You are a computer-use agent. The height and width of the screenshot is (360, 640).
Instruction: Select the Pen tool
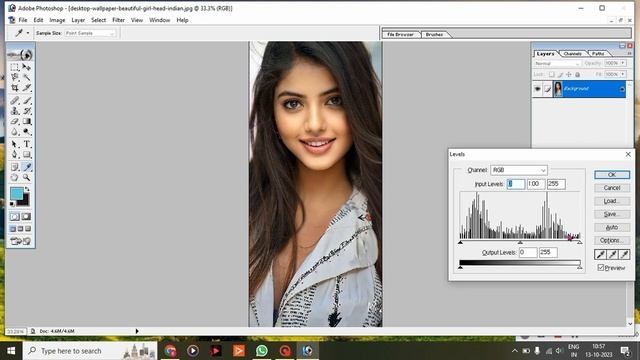(15, 155)
